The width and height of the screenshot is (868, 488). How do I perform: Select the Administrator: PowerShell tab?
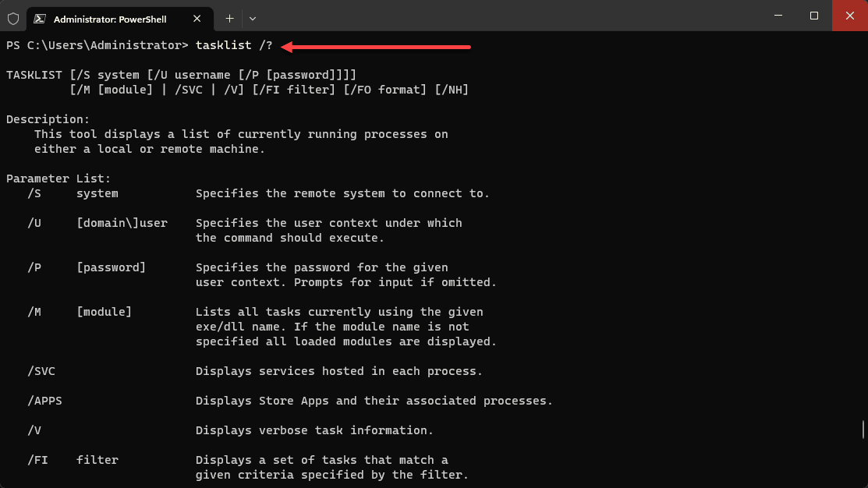coord(119,19)
